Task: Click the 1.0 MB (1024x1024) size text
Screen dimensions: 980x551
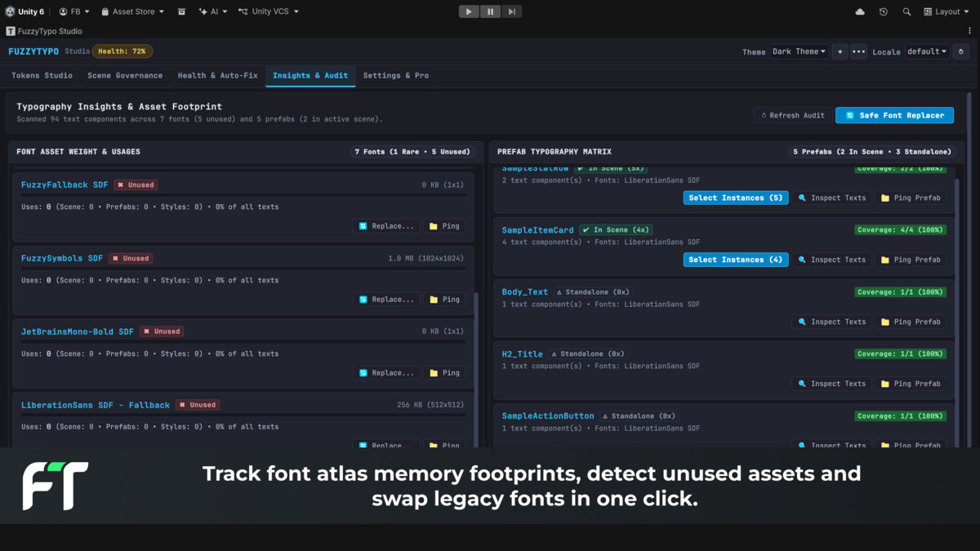Action: click(x=425, y=258)
